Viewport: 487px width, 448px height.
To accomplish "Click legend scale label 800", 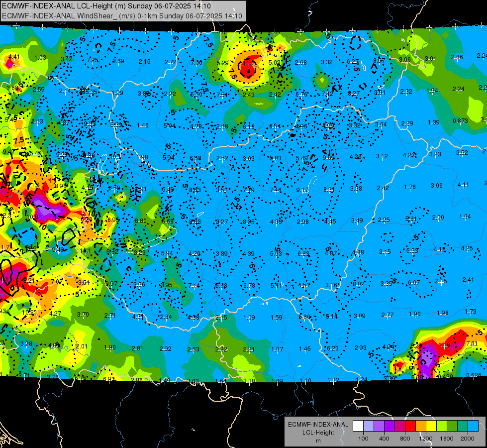I will point(405,439).
